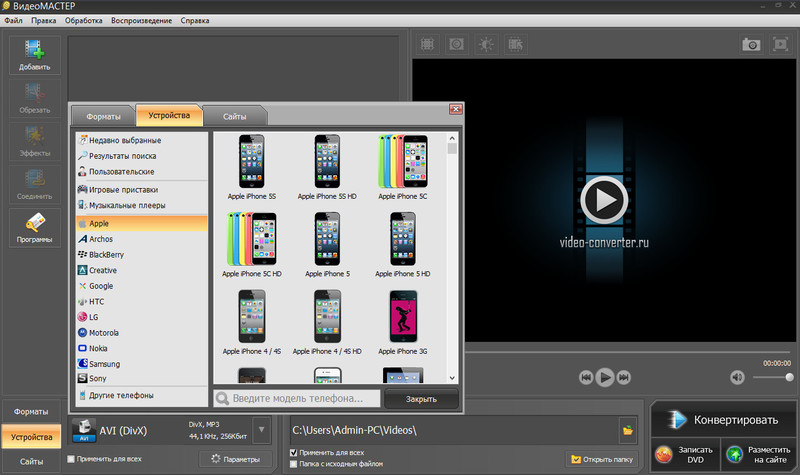The width and height of the screenshot is (800, 475).
Task: Choose Apple iPhone 5 HD device
Action: (x=403, y=245)
